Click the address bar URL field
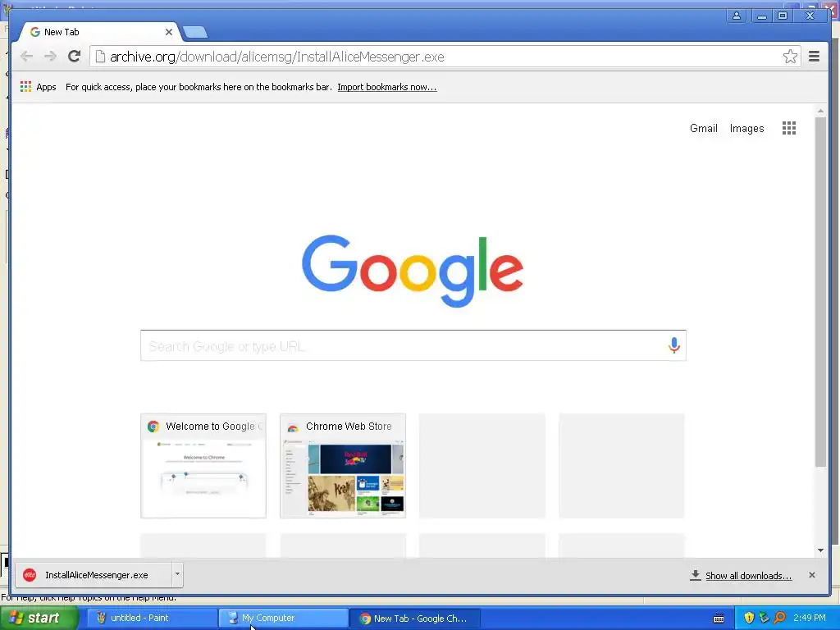This screenshot has height=630, width=840. (x=444, y=57)
